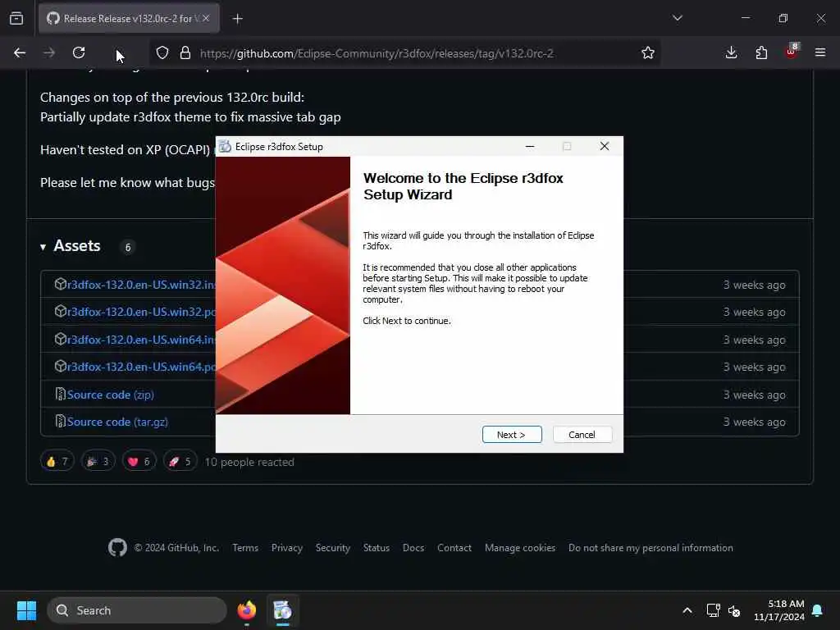
Task: Select the Release v132.0rc-2 GitHub tab
Action: pyautogui.click(x=129, y=19)
